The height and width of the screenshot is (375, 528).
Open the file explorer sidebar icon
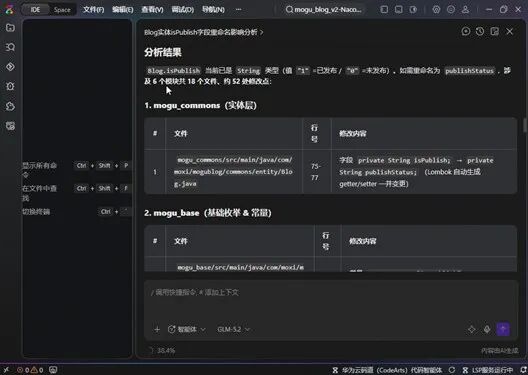tap(10, 27)
